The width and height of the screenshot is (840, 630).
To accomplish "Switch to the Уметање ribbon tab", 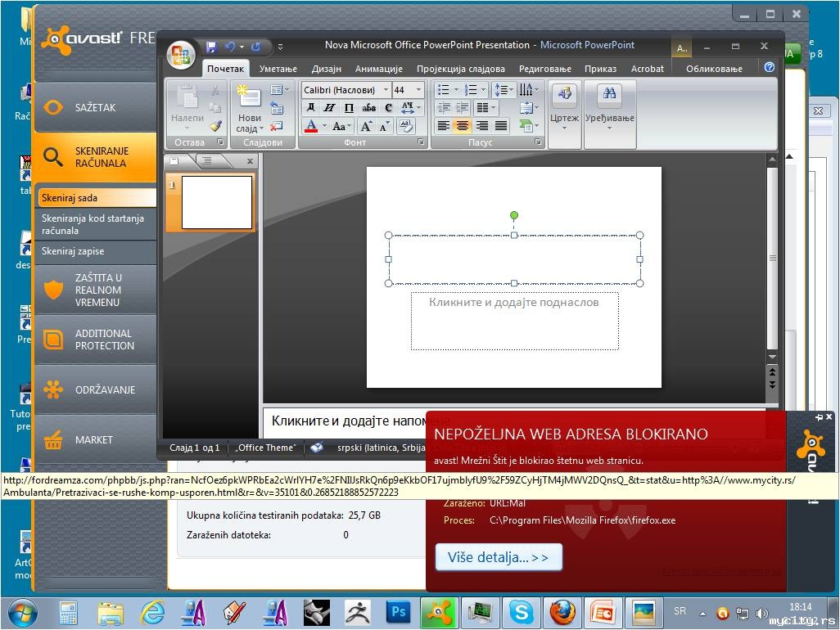I will click(278, 69).
